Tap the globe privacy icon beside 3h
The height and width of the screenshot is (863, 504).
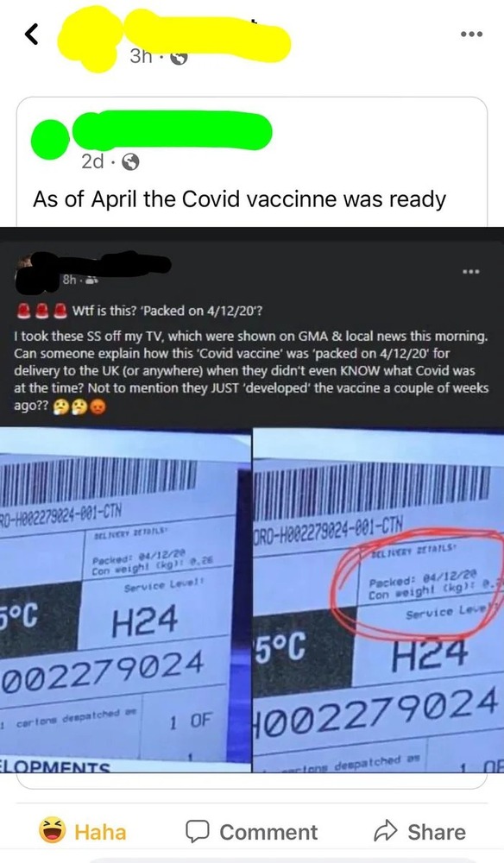(179, 57)
